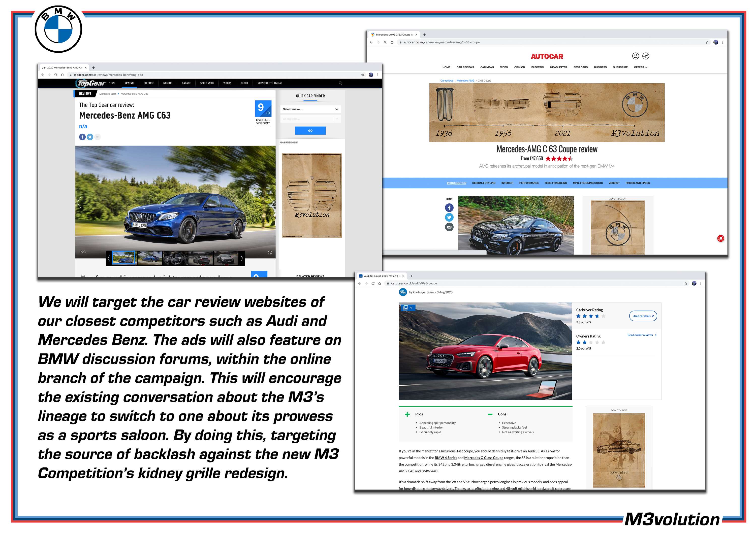Select second thumbnail in Top Gear gallery strip

pyautogui.click(x=150, y=258)
